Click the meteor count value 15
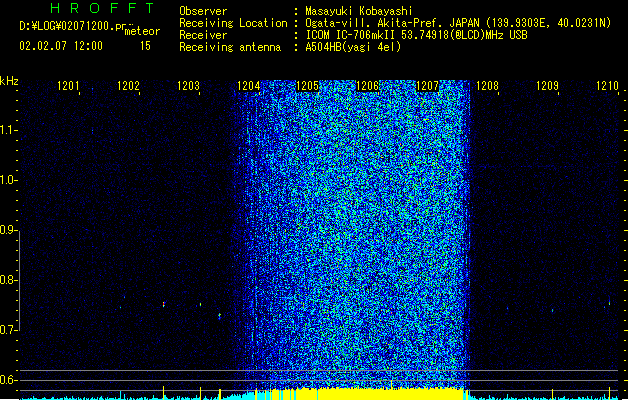 (145, 46)
